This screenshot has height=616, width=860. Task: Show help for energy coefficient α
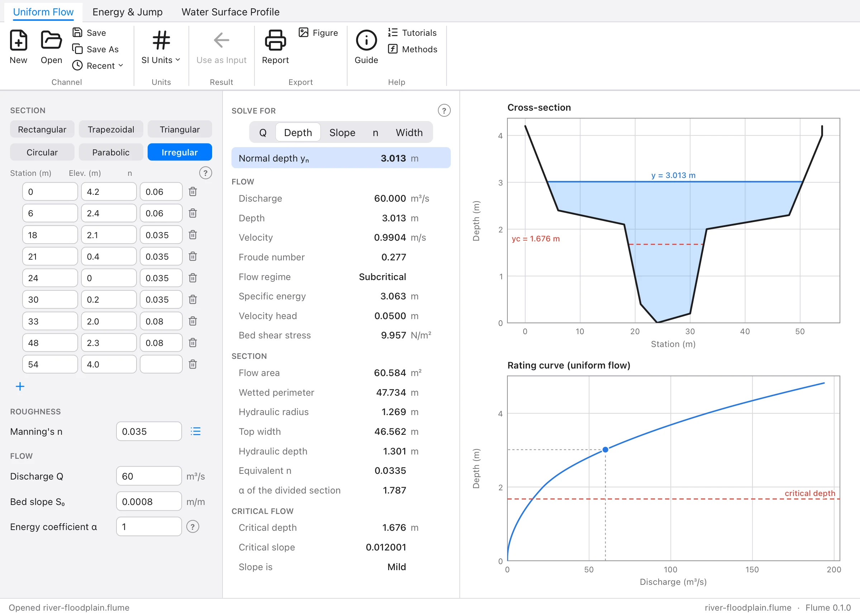pyautogui.click(x=193, y=526)
